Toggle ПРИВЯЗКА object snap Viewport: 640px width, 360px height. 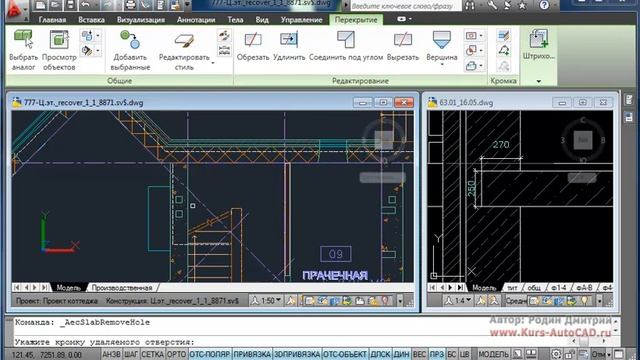point(252,354)
